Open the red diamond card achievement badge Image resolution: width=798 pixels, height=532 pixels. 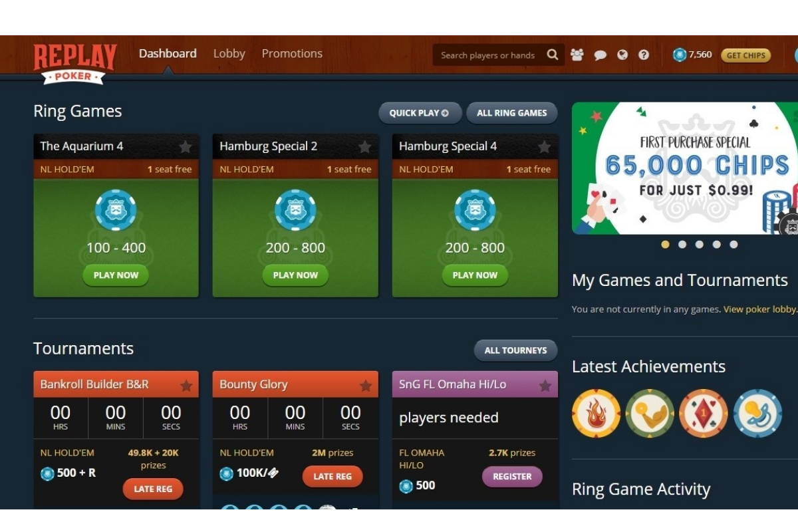[704, 413]
